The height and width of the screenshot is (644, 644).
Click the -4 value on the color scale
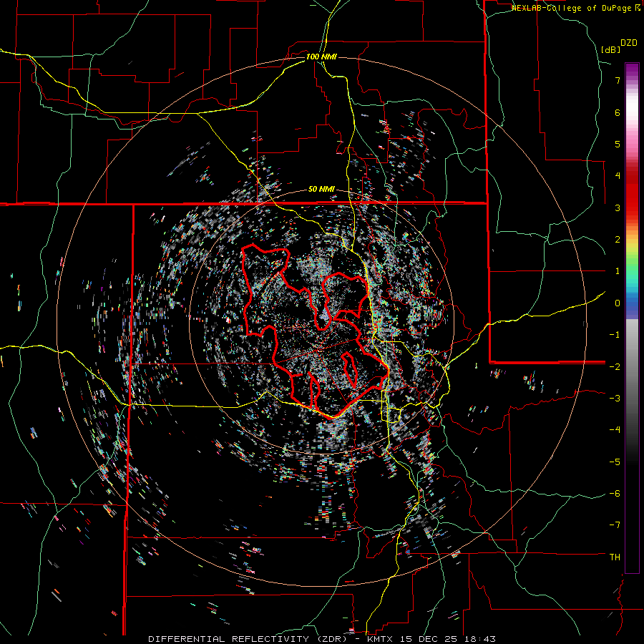(615, 430)
